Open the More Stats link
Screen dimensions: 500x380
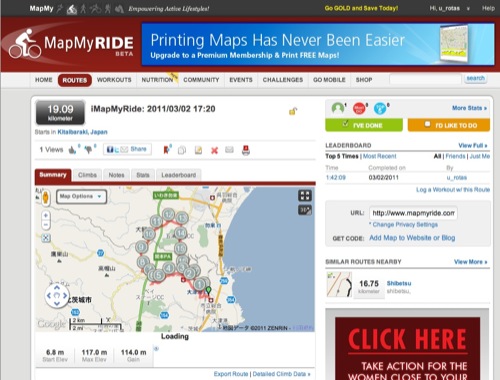tap(469, 108)
